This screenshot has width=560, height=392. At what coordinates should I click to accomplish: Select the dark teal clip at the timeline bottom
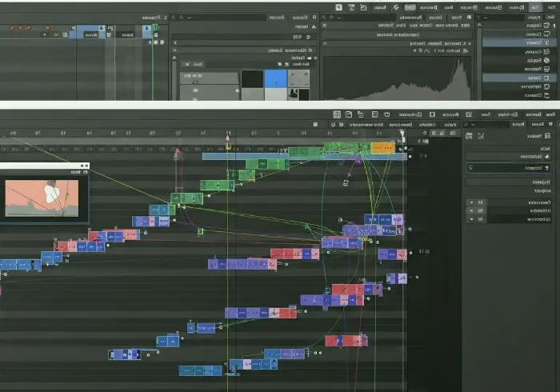[x=200, y=370]
